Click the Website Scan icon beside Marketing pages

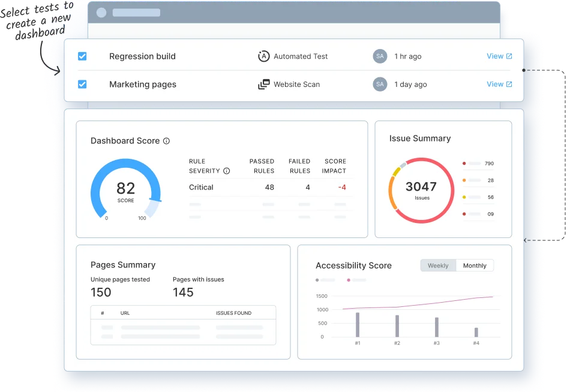pyautogui.click(x=264, y=84)
